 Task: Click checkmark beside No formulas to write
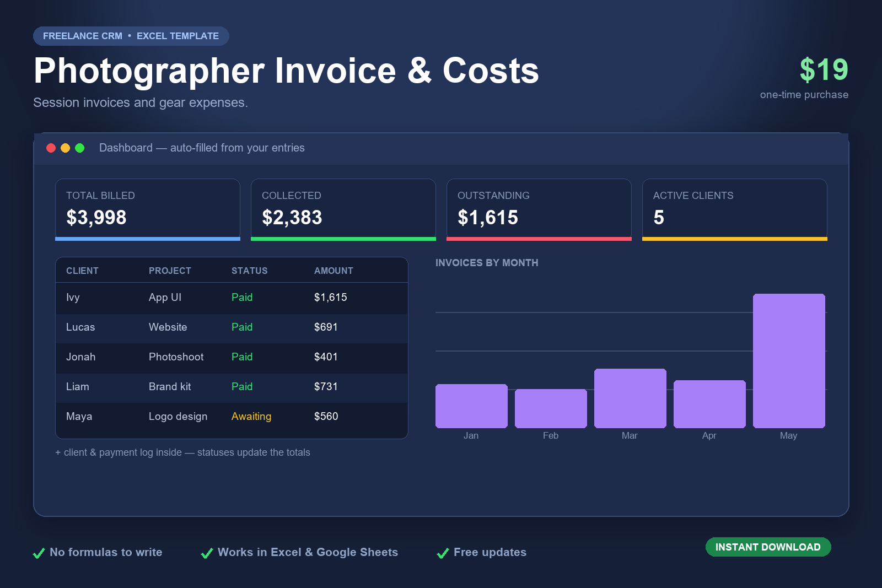tap(39, 553)
